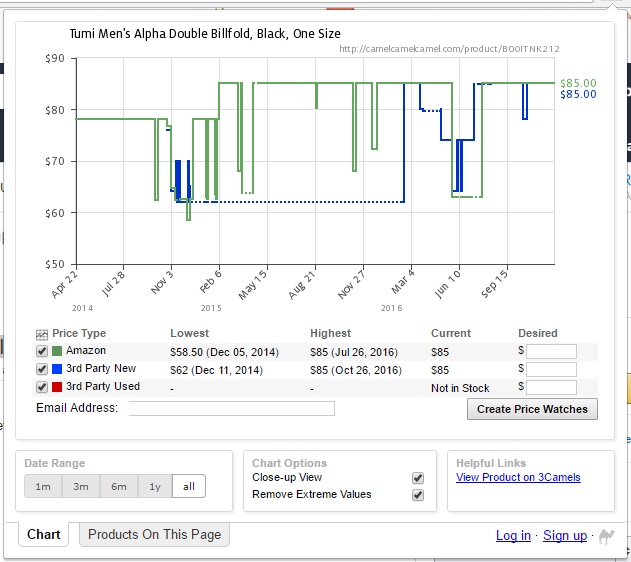Uncheck the Amazon price type checkbox

point(42,352)
